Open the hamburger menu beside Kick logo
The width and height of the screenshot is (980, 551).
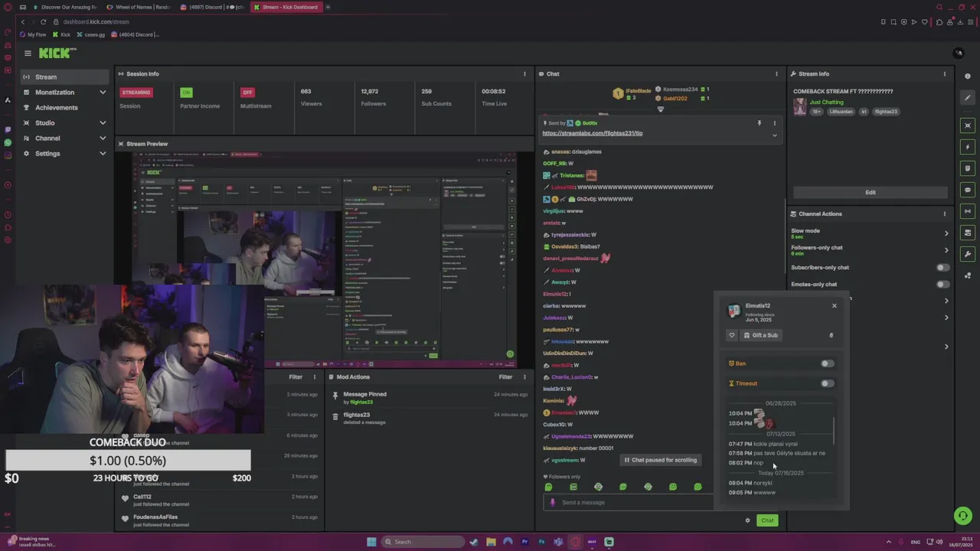[x=28, y=53]
